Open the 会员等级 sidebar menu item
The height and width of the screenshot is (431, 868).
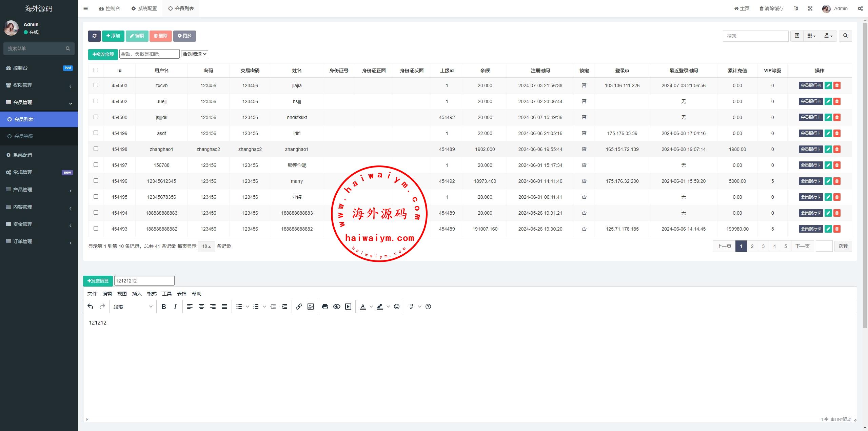pos(24,136)
